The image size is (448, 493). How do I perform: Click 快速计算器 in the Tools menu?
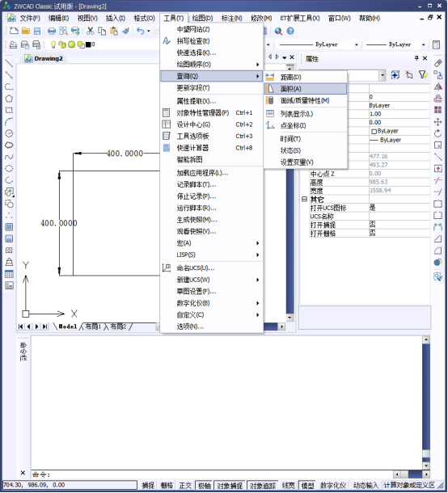pyautogui.click(x=211, y=148)
